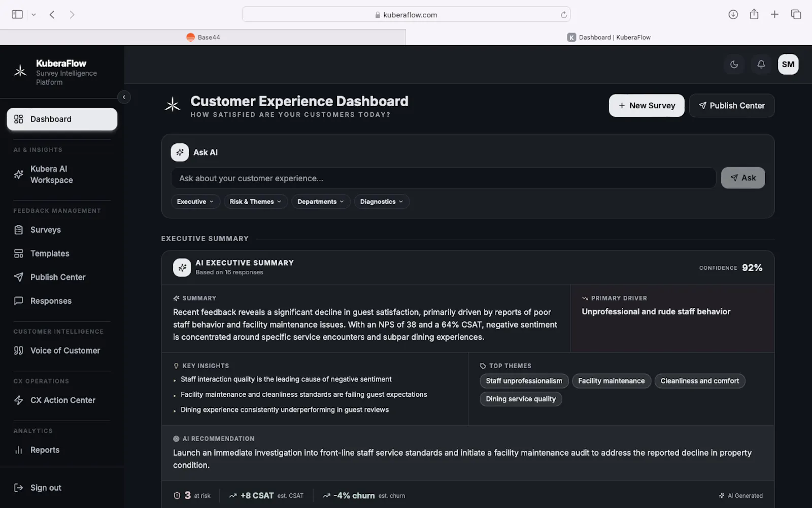Show Safari tab overview
The image size is (812, 508).
point(796,15)
